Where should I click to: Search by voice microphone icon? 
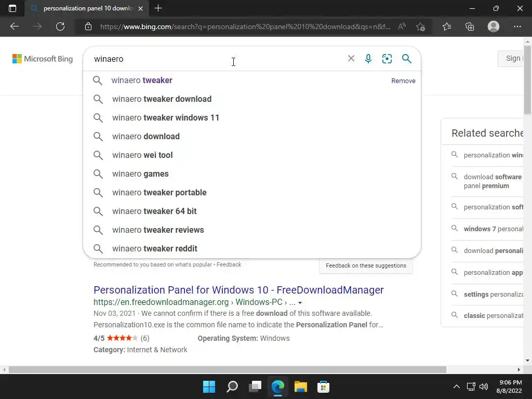coord(368,59)
